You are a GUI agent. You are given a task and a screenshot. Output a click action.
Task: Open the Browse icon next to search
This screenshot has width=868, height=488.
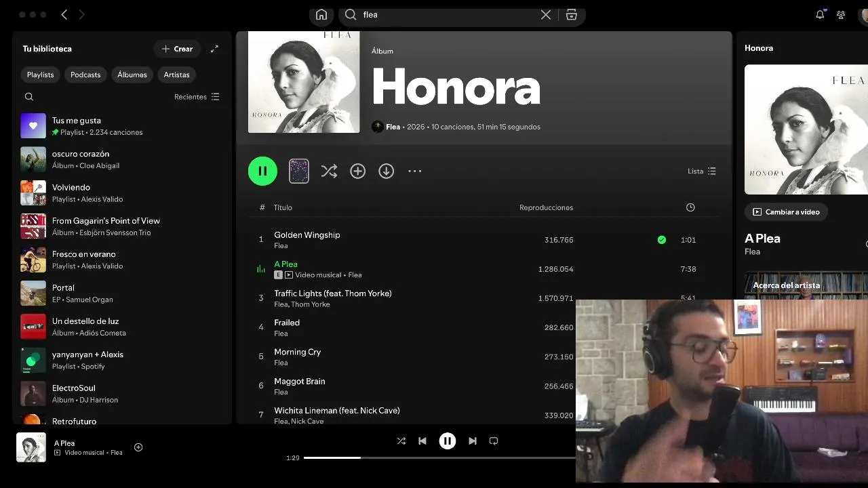[x=572, y=15]
